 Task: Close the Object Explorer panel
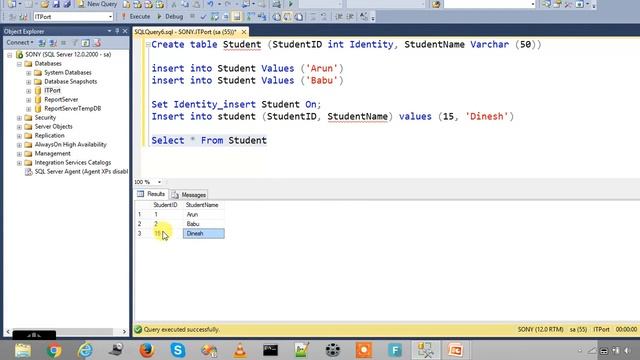tap(125, 31)
